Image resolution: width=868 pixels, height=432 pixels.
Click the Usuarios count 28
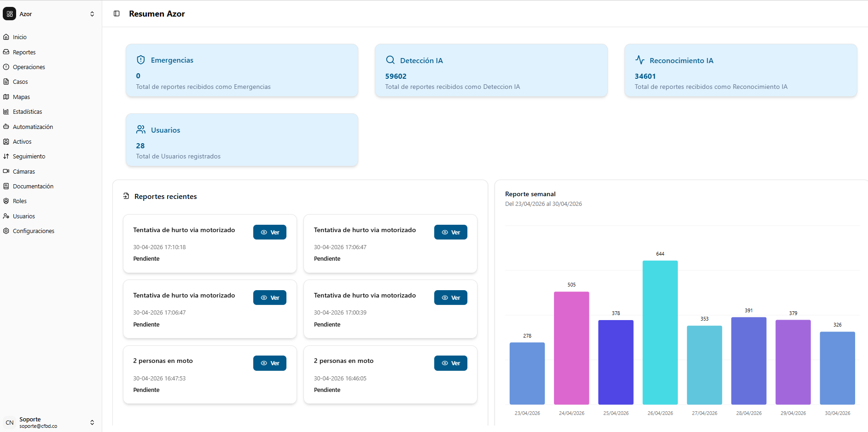tap(140, 146)
